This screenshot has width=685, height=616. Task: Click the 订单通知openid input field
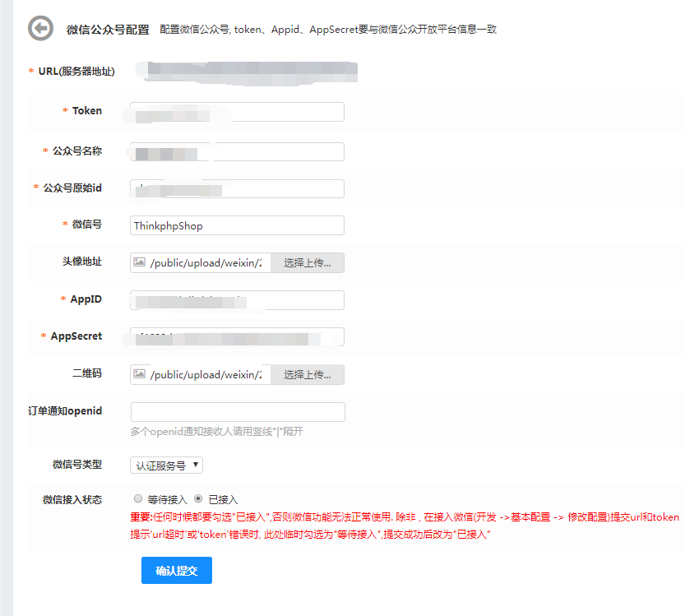(x=237, y=412)
